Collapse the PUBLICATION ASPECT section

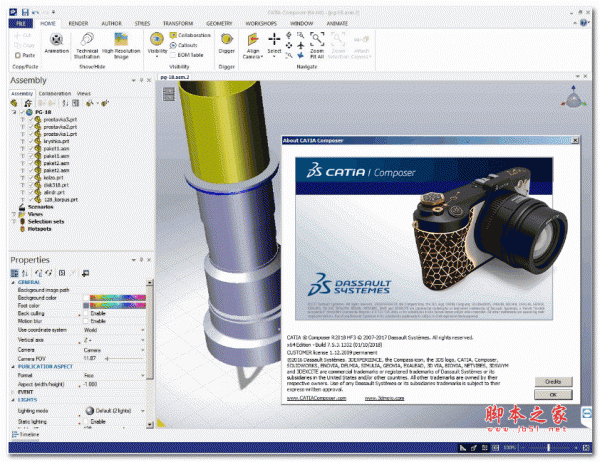(13, 367)
